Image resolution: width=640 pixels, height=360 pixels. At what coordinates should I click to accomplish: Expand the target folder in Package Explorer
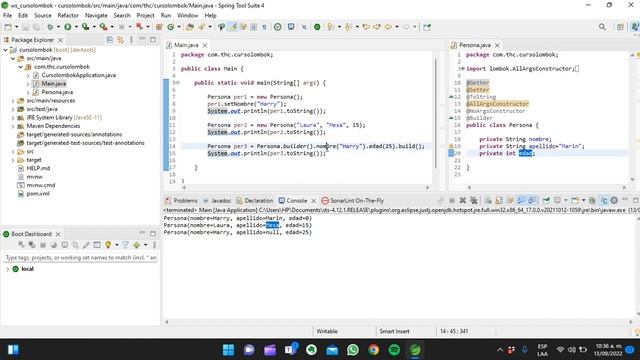pos(13,160)
